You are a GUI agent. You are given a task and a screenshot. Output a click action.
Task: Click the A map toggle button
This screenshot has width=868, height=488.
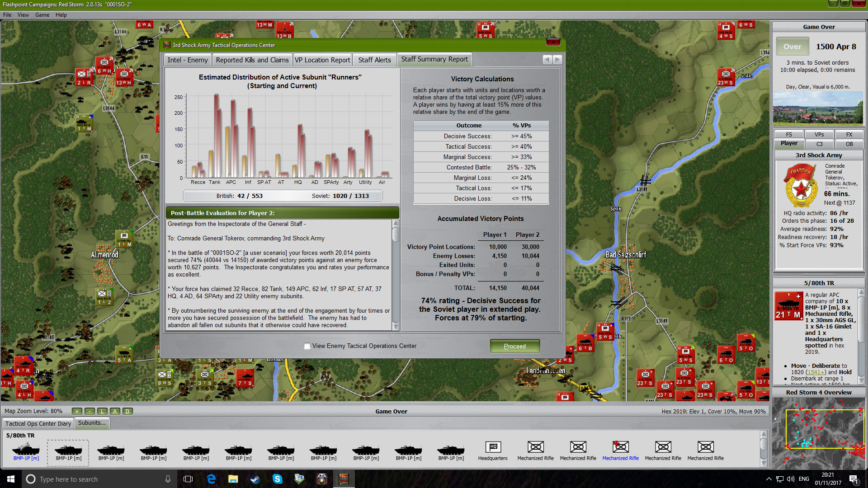pyautogui.click(x=115, y=411)
